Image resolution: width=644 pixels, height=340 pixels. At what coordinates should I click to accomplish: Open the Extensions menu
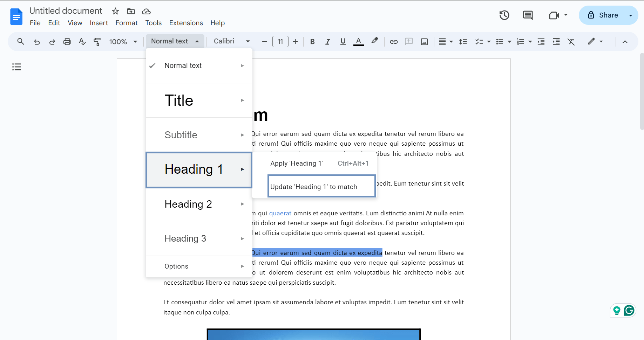[186, 23]
